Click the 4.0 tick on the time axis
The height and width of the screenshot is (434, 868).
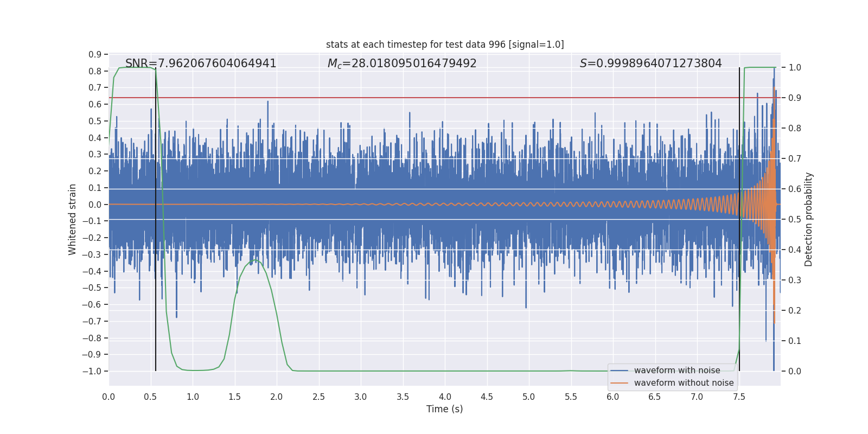pyautogui.click(x=445, y=397)
